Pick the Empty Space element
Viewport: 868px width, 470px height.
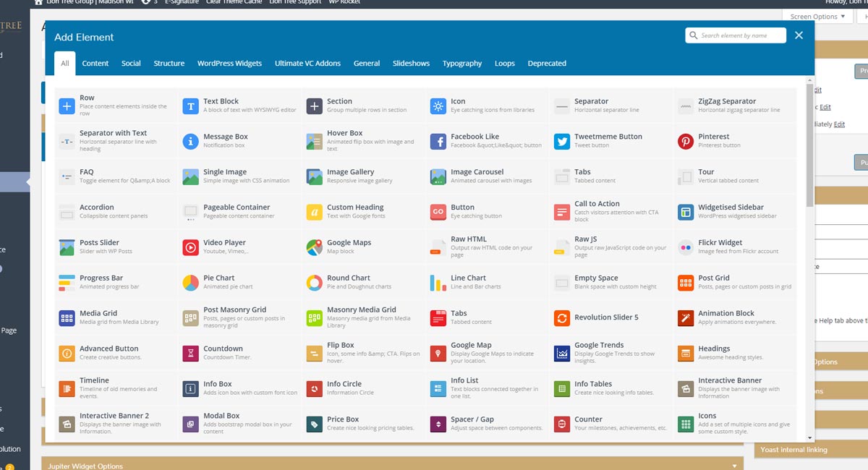tap(610, 282)
